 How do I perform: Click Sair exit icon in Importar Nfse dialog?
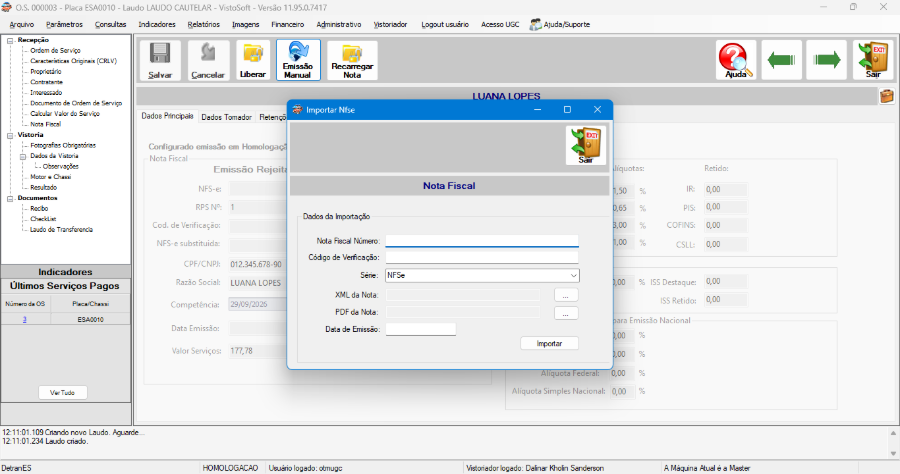tap(585, 146)
